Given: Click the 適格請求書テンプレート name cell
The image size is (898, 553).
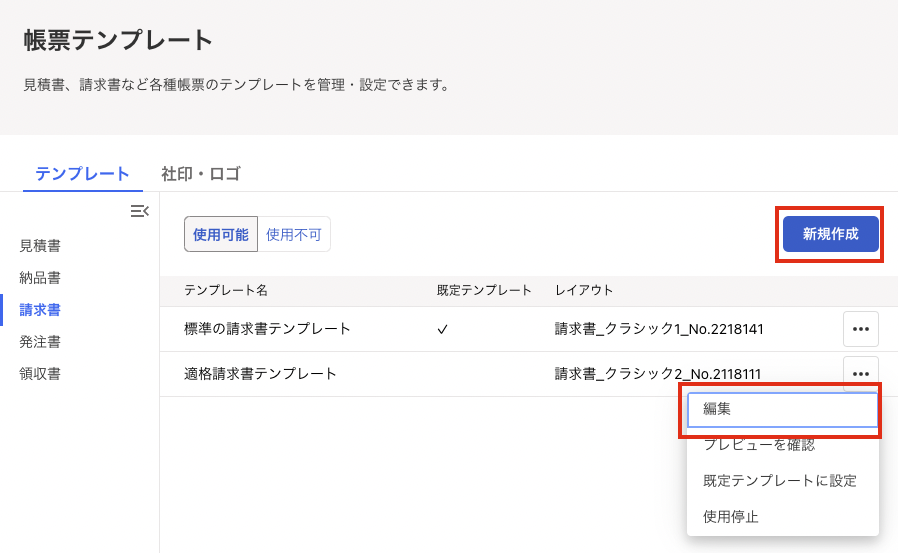Looking at the screenshot, I should [x=260, y=374].
